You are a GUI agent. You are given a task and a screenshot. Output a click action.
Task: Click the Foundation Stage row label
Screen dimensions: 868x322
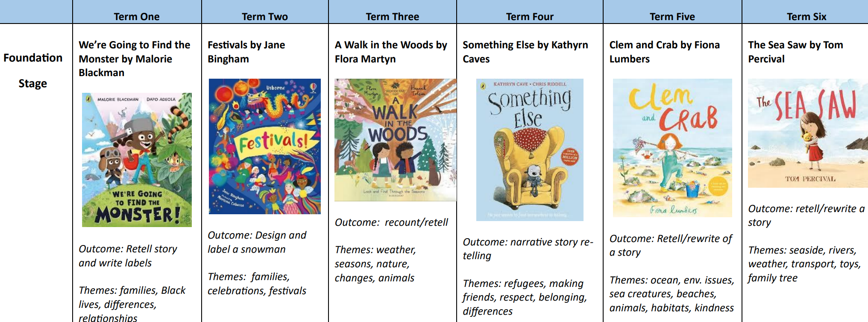tap(33, 71)
